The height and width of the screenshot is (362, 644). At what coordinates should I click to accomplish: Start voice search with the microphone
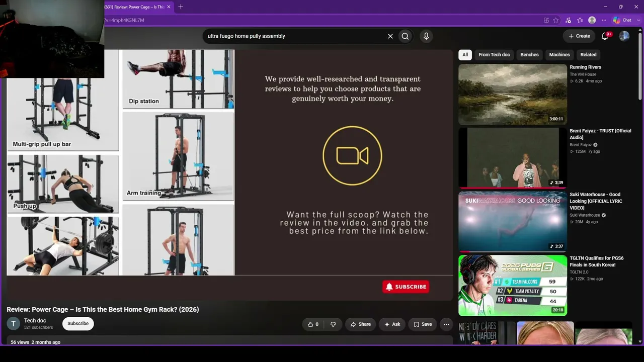[426, 36]
